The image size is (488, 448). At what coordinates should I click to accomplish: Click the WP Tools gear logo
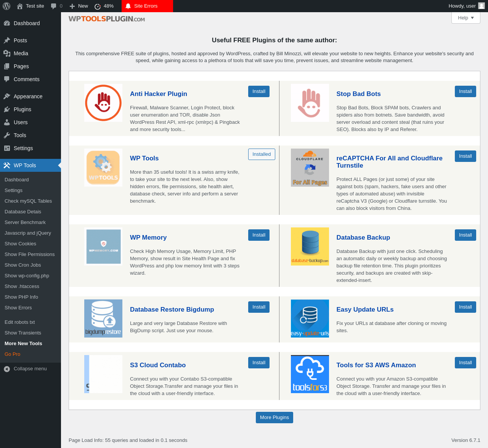click(103, 168)
